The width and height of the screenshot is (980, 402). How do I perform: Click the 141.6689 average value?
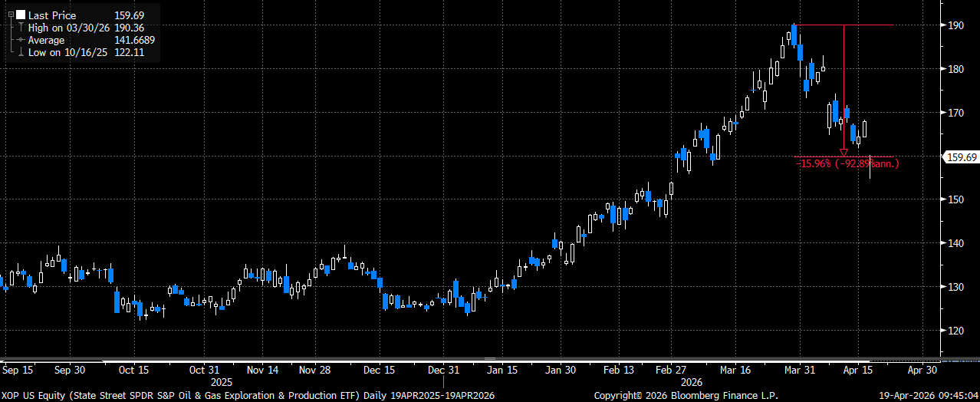(x=134, y=39)
